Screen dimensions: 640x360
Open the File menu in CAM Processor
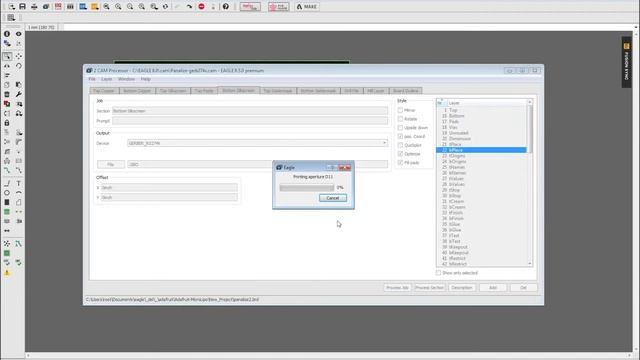pos(92,79)
